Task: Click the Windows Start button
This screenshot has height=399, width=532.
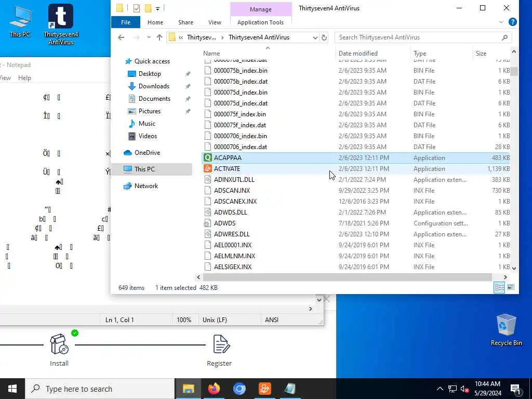Action: [x=12, y=389]
